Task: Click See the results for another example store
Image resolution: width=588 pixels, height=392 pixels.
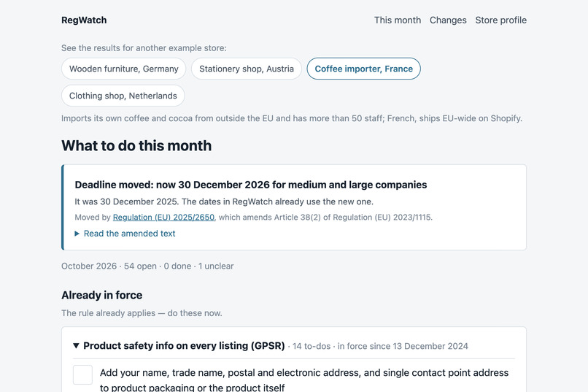Action: pos(144,48)
